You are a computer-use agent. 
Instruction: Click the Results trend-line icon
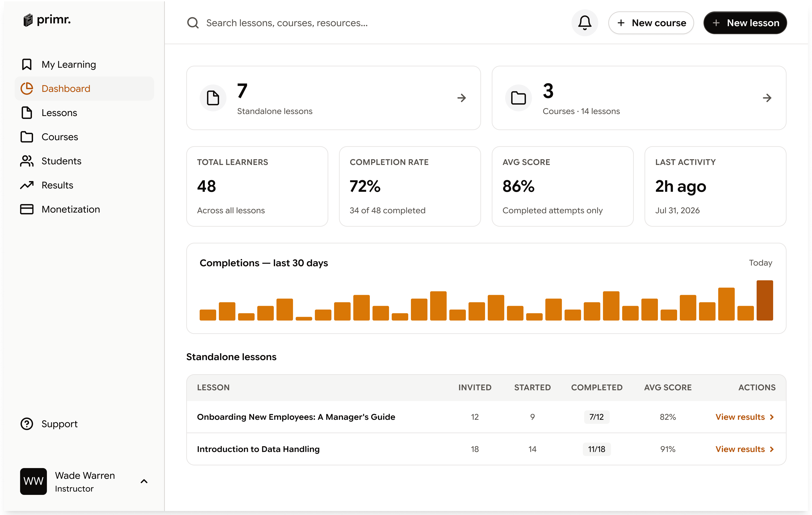27,185
